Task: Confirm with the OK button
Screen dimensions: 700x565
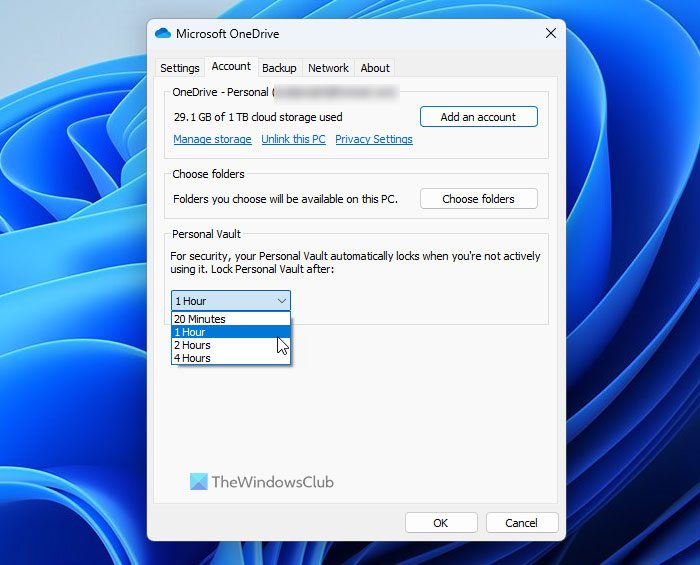Action: (x=441, y=523)
